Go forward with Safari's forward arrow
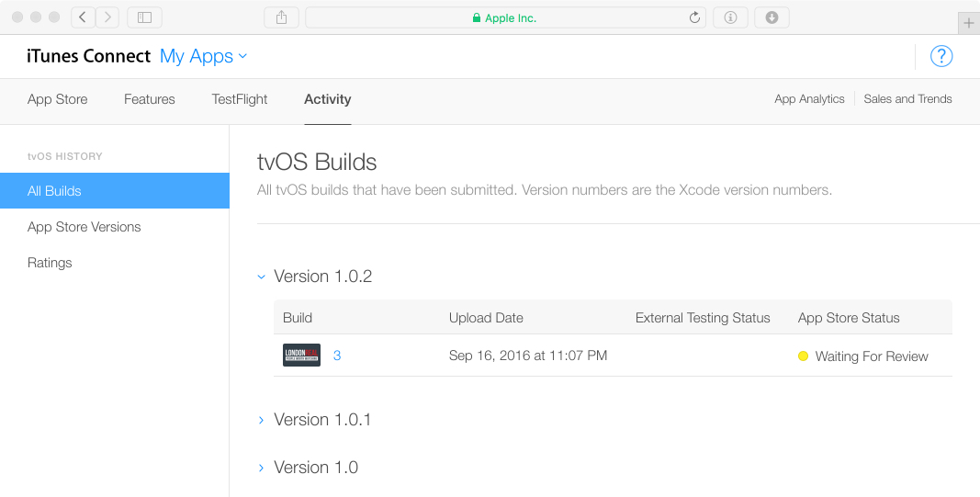 (107, 17)
